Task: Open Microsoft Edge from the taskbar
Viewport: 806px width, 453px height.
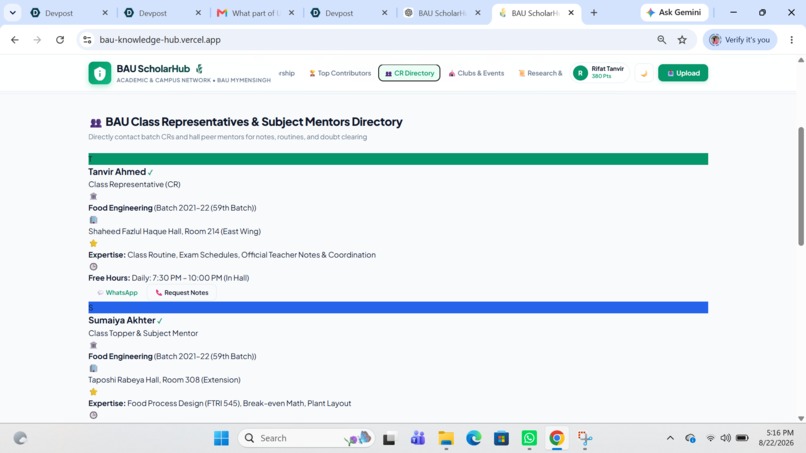Action: (473, 438)
